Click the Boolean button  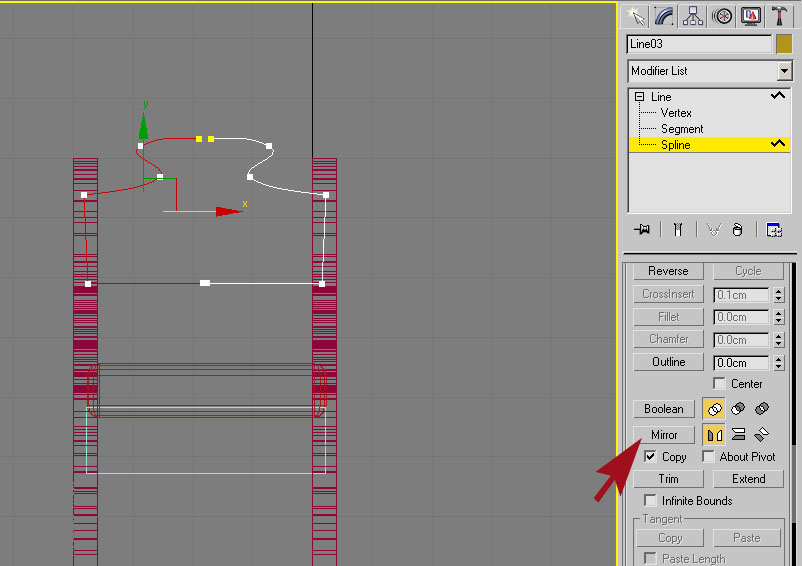coord(663,409)
